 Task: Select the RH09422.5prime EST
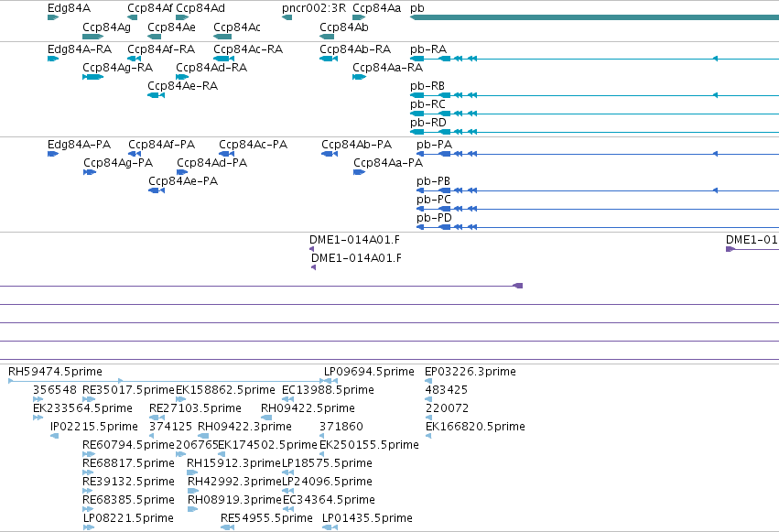click(x=266, y=418)
